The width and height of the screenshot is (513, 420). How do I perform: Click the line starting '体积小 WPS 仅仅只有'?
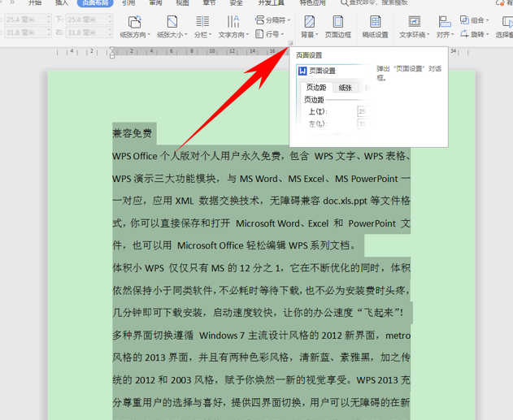[261, 268]
